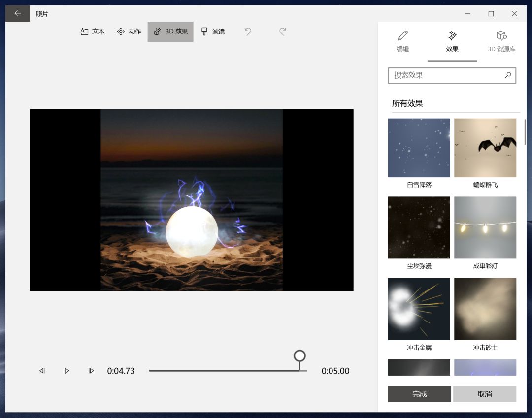532x418 pixels.
Task: Select the 蝙蝠群飞 bats effect
Action: pos(485,148)
